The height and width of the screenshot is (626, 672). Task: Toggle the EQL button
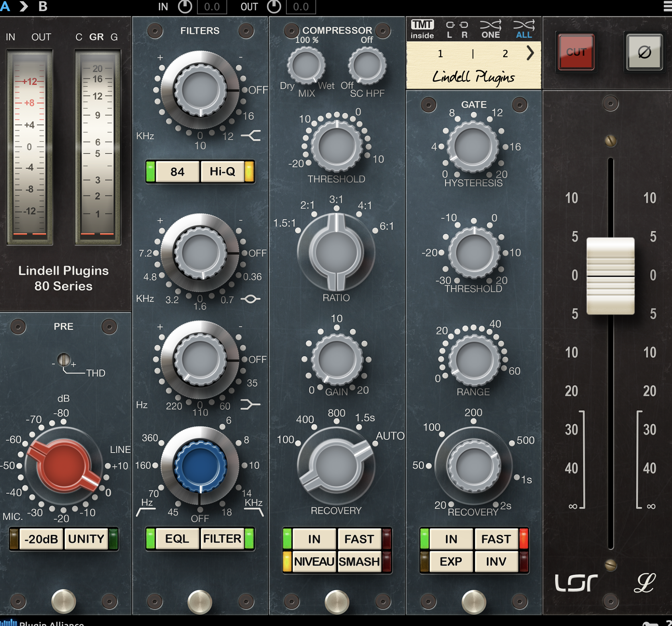point(178,539)
